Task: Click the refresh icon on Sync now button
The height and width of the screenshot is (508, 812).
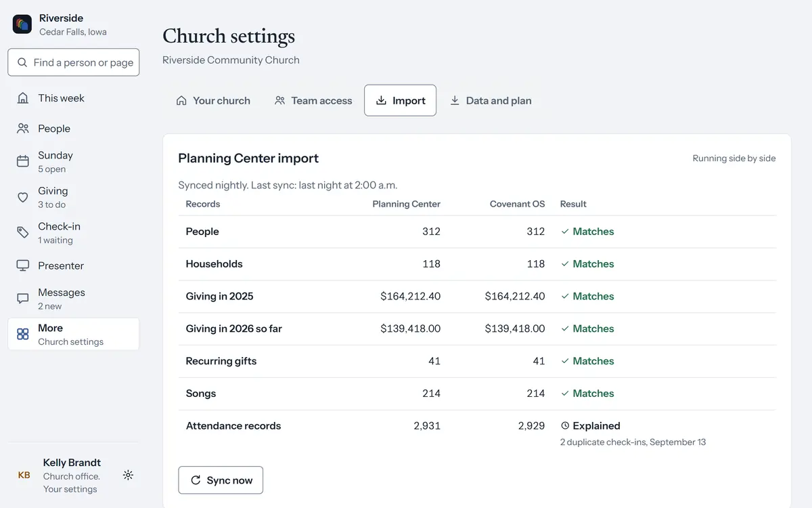Action: point(196,480)
